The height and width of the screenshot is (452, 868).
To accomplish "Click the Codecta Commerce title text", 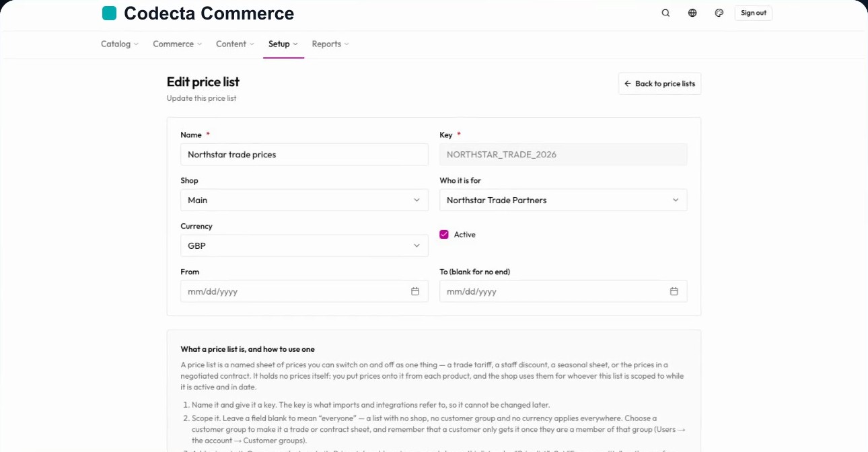I will tap(209, 13).
